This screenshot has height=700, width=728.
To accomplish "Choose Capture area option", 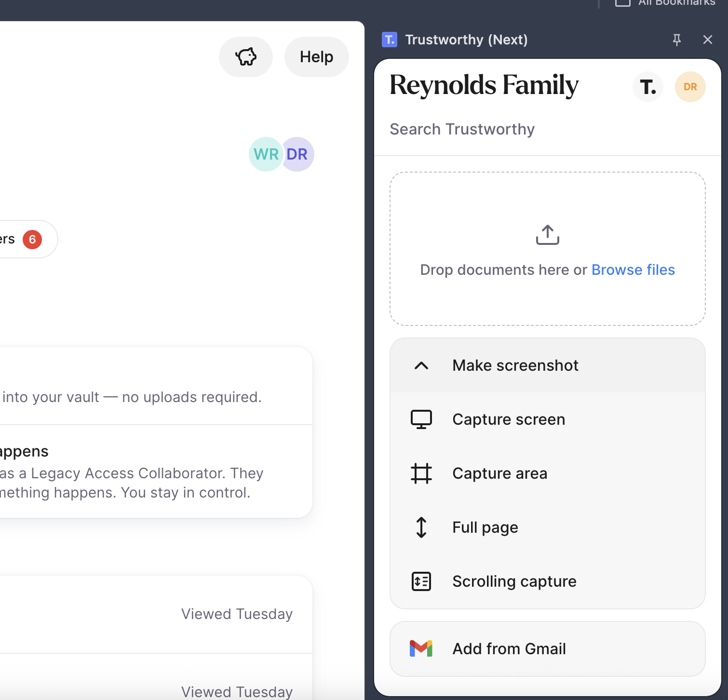I will tap(499, 473).
